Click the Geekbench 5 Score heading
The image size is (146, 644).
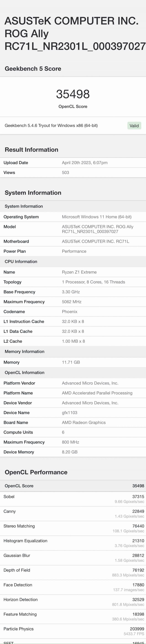(x=33, y=68)
